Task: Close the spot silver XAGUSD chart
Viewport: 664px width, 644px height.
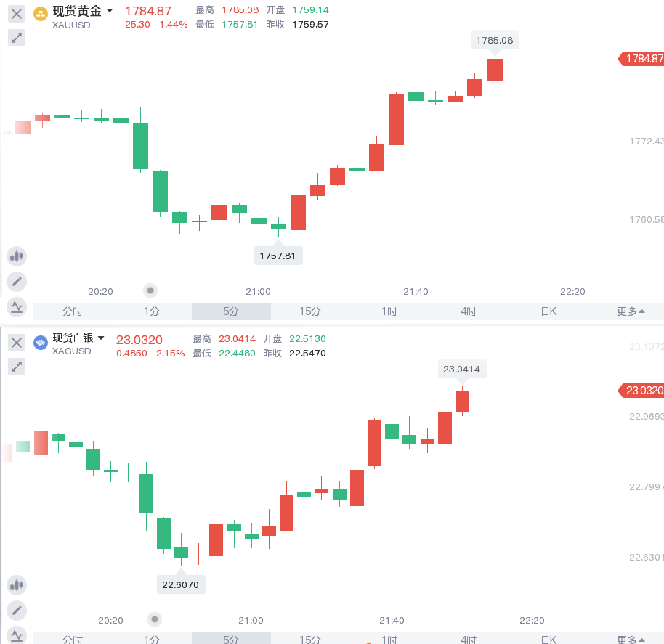Action: [17, 342]
